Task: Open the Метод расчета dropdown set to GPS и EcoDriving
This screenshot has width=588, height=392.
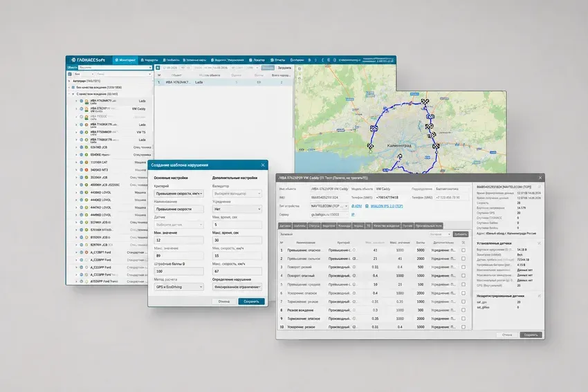Action: click(x=179, y=287)
